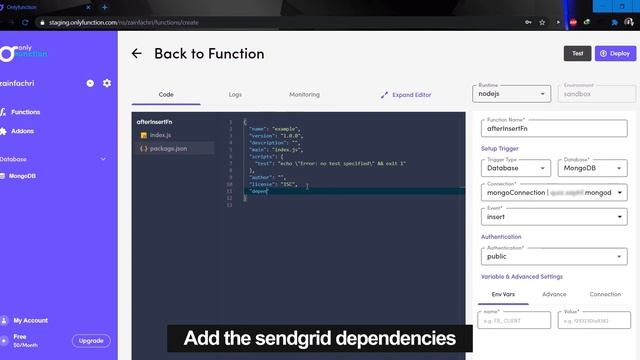Click the add workspace plus icon
This screenshot has width=640, height=360.
(x=90, y=83)
